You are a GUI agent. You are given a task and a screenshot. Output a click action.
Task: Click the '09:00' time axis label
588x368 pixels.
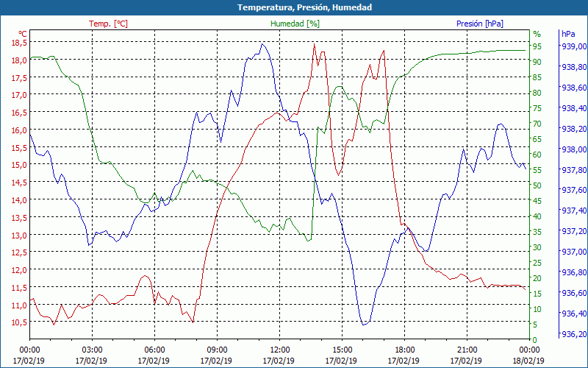216,350
